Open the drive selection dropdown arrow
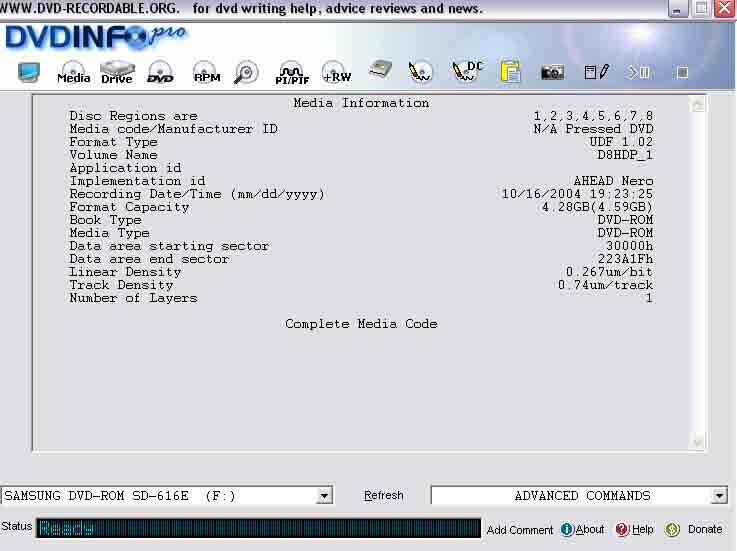 pos(324,496)
